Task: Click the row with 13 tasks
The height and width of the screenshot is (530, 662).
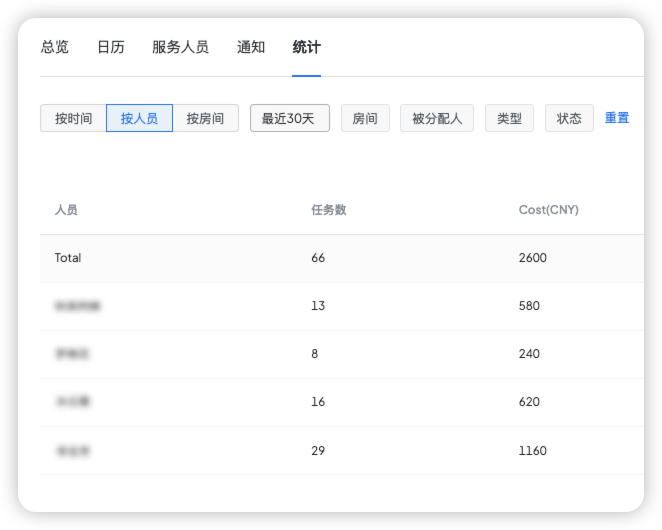Action: point(340,306)
